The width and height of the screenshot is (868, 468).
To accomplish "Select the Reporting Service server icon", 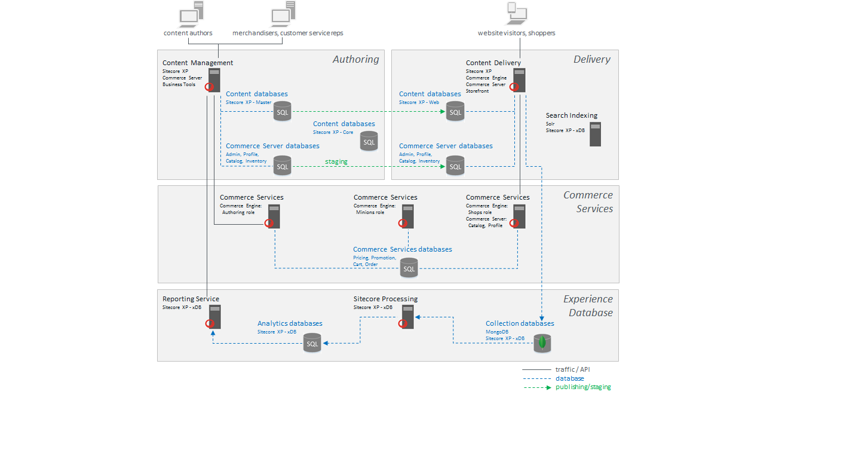I will point(214,317).
